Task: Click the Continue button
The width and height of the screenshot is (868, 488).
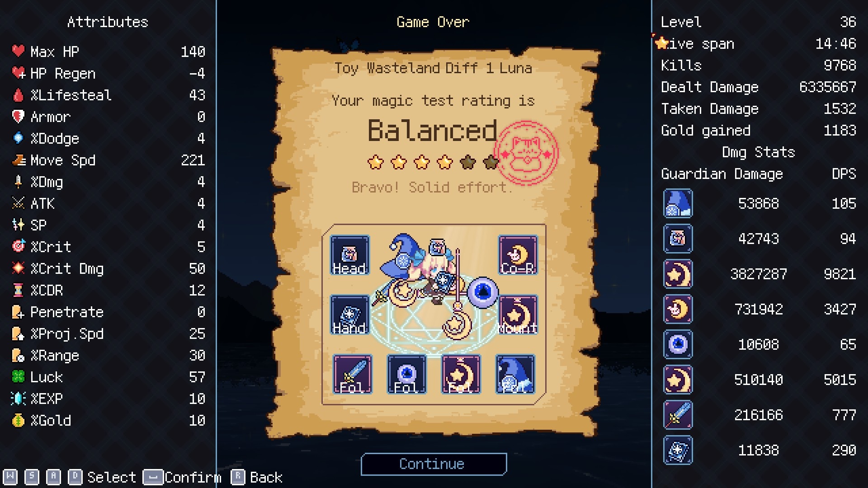Action: (434, 464)
